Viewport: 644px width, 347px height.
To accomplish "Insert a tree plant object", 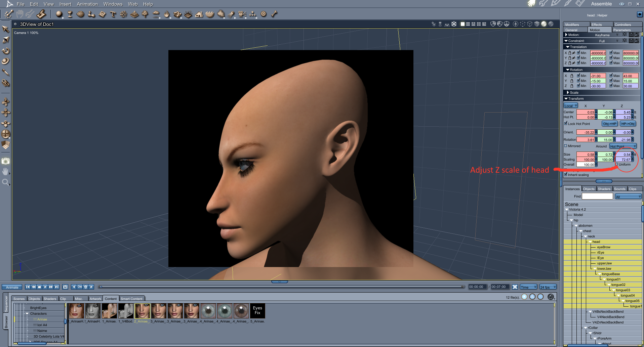I will 145,14.
